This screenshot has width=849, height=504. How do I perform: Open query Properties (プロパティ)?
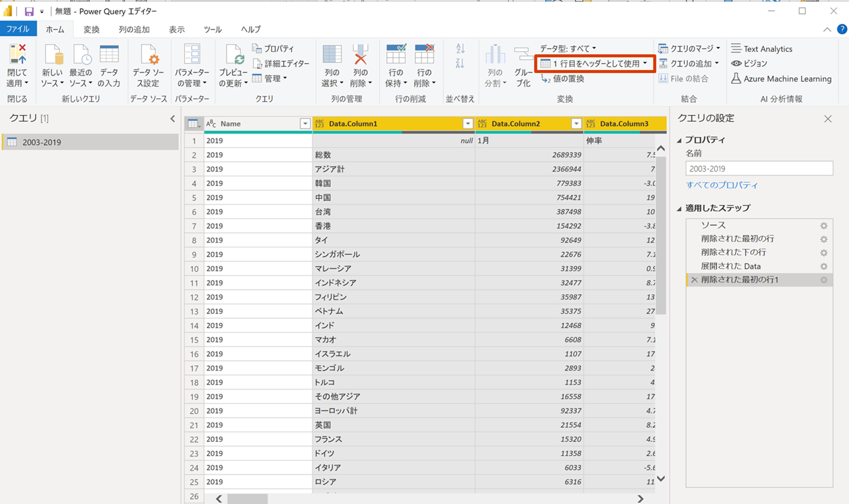[273, 48]
